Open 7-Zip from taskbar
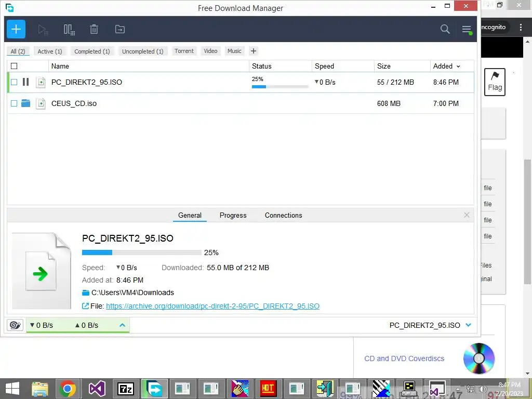 click(126, 389)
